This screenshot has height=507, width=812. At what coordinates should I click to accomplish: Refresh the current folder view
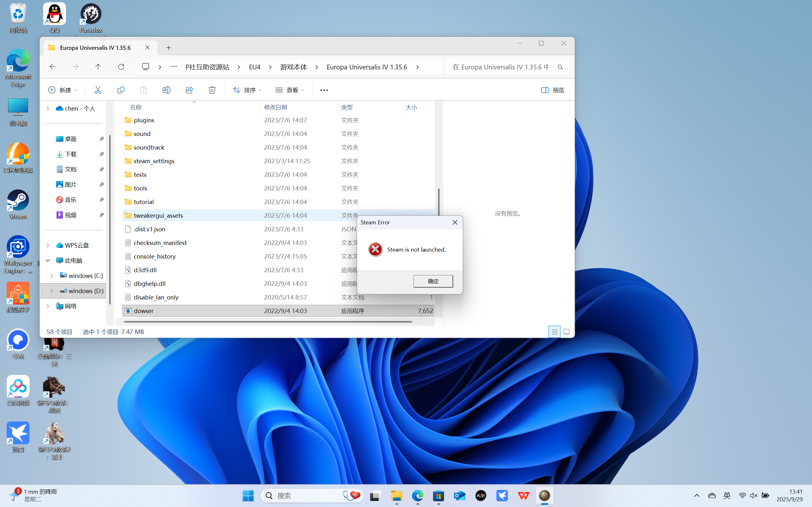(121, 67)
